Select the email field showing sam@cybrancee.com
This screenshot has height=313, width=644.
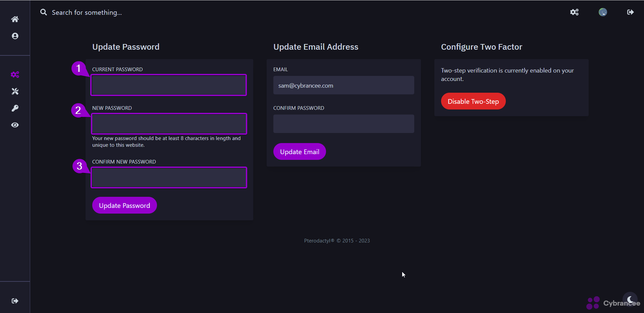[343, 85]
